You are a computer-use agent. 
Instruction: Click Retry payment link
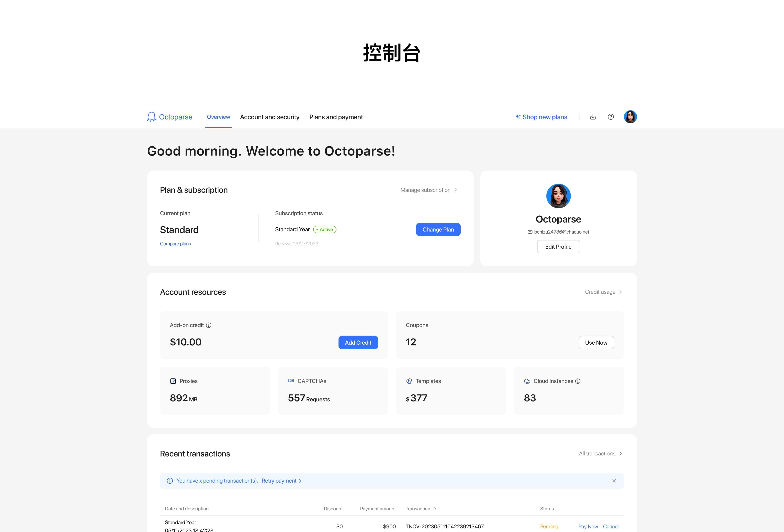(x=281, y=481)
